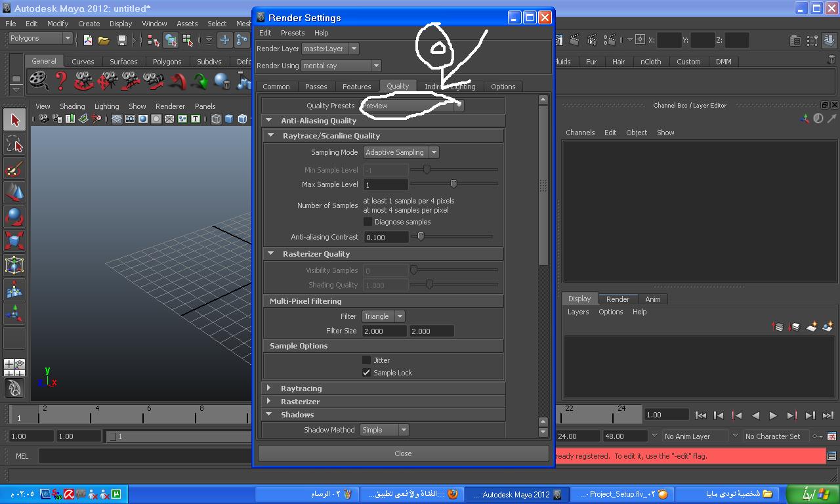The width and height of the screenshot is (840, 504).
Task: Pick the Rotate tool sphere icon
Action: (x=14, y=217)
